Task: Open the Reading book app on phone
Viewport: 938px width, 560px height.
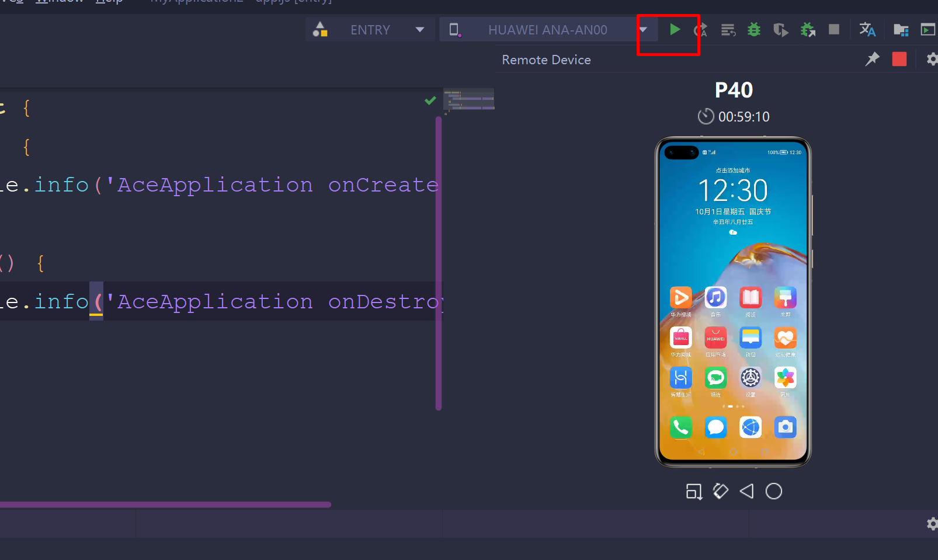Action: click(751, 298)
